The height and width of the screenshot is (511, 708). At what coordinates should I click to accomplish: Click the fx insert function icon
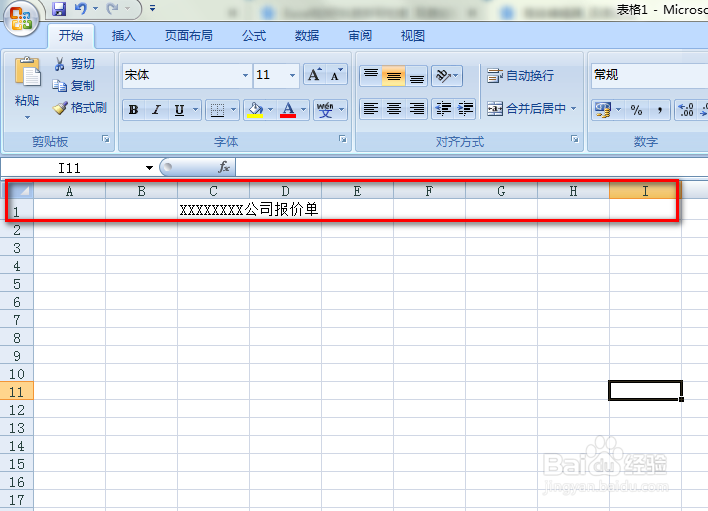pyautogui.click(x=224, y=167)
